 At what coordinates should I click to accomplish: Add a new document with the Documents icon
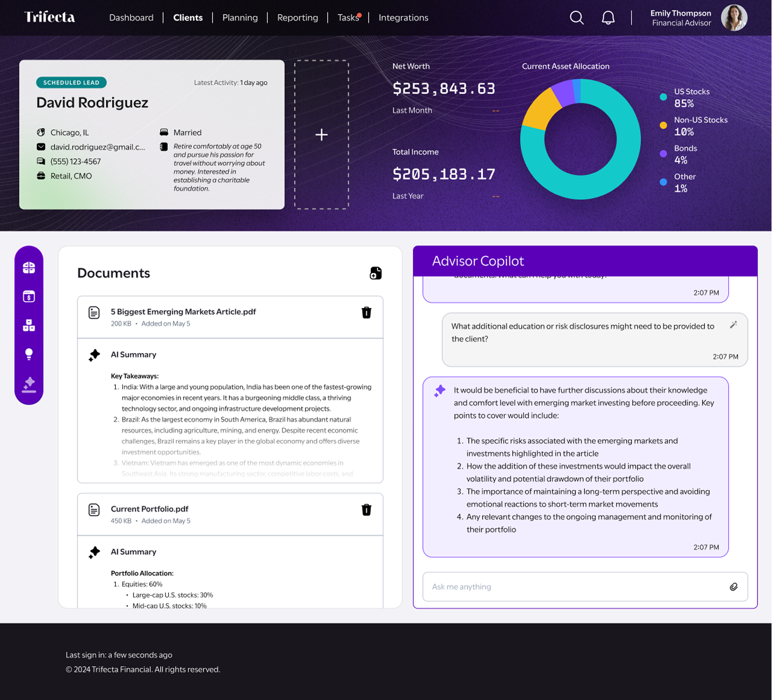point(376,273)
